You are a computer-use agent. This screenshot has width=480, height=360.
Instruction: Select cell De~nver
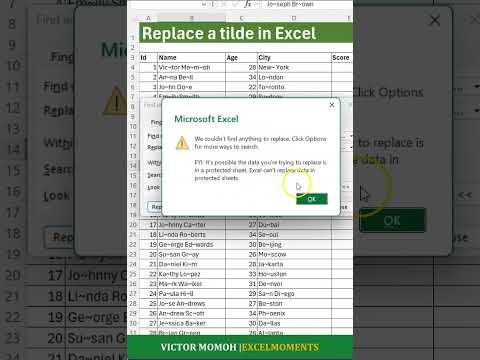coord(294,284)
